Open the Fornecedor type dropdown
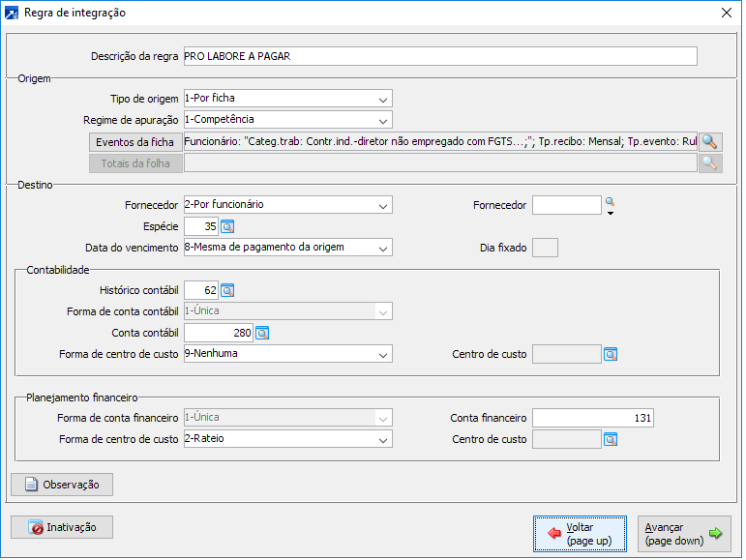The height and width of the screenshot is (560, 746). [384, 205]
